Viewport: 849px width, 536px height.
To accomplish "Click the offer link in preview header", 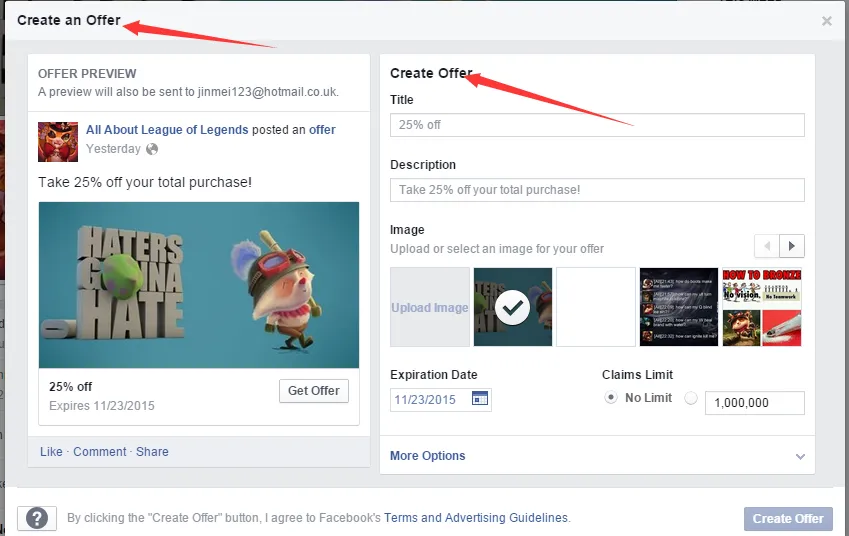I will click(322, 130).
